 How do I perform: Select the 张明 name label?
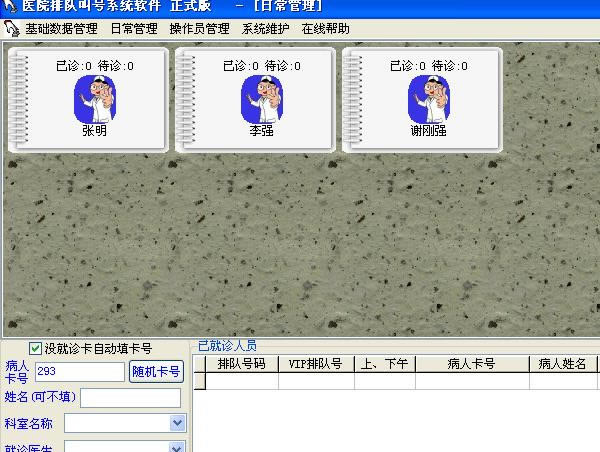click(95, 131)
